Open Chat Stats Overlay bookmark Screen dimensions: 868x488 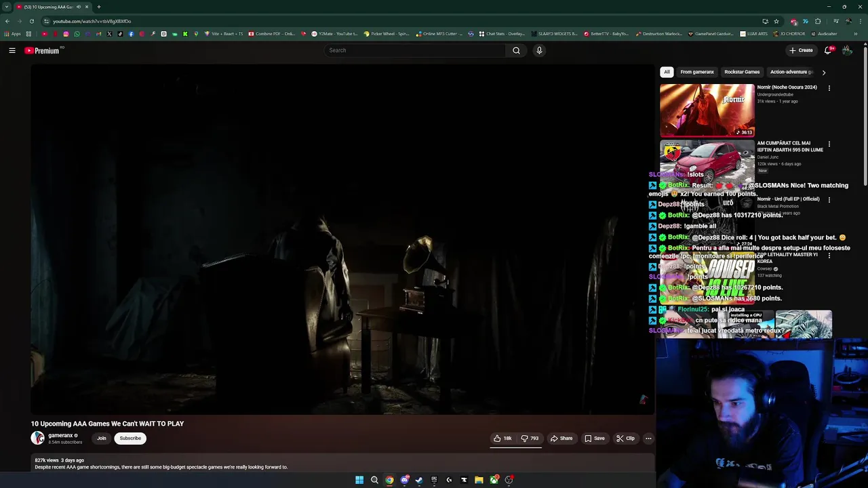click(x=502, y=33)
